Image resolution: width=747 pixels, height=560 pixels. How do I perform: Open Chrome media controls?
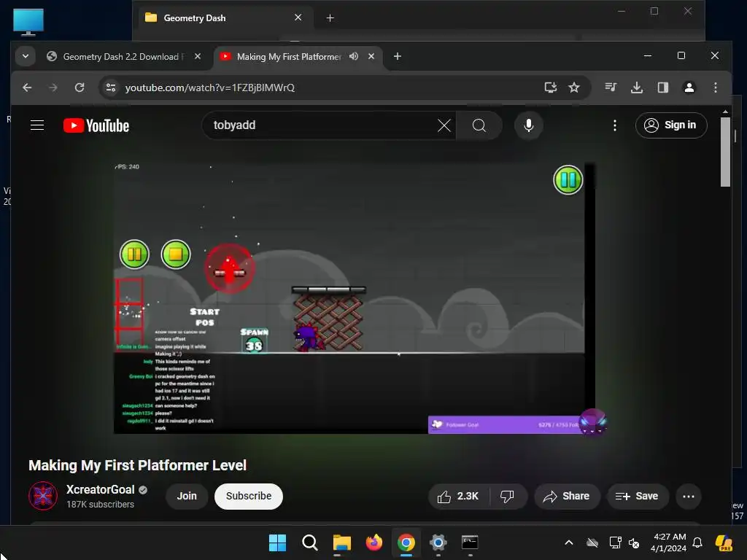[x=611, y=87]
